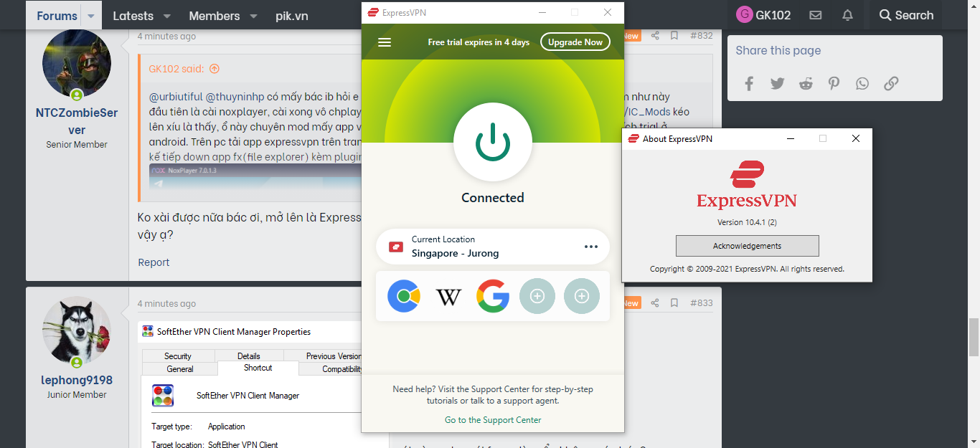Click the Upgrade Now button
This screenshot has height=448, width=980.
pos(575,42)
